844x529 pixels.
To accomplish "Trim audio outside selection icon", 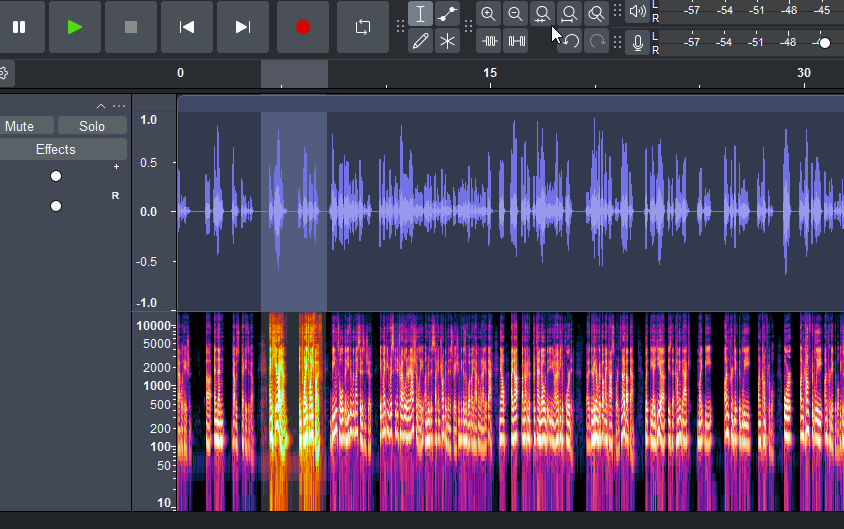I will [x=489, y=41].
